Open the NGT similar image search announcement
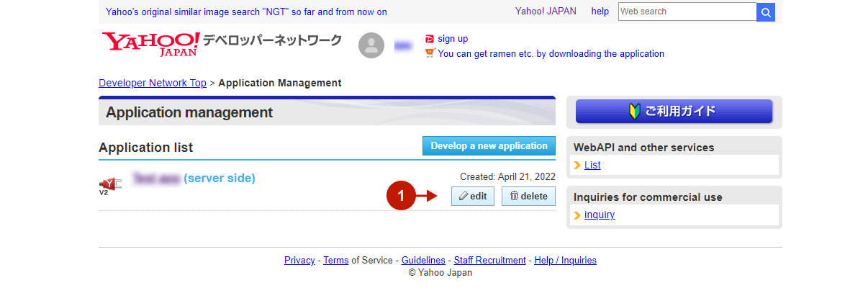The height and width of the screenshot is (293, 868). click(x=246, y=12)
